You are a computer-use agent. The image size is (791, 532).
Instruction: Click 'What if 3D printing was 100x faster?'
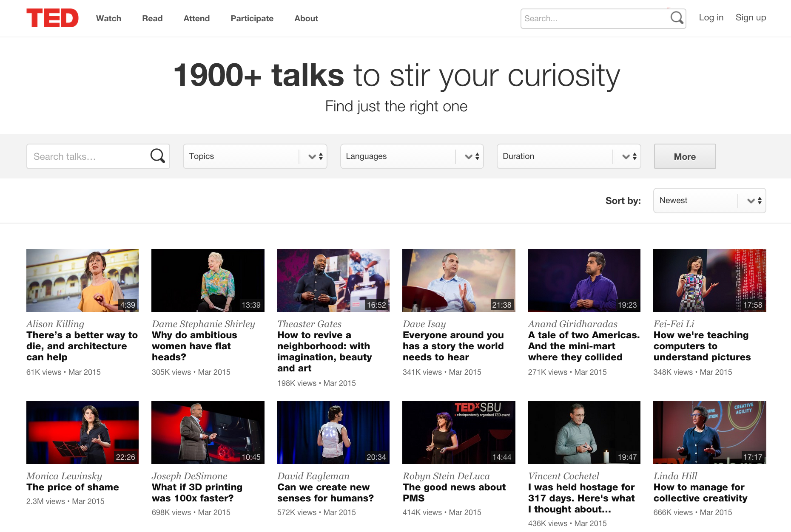coord(197,492)
